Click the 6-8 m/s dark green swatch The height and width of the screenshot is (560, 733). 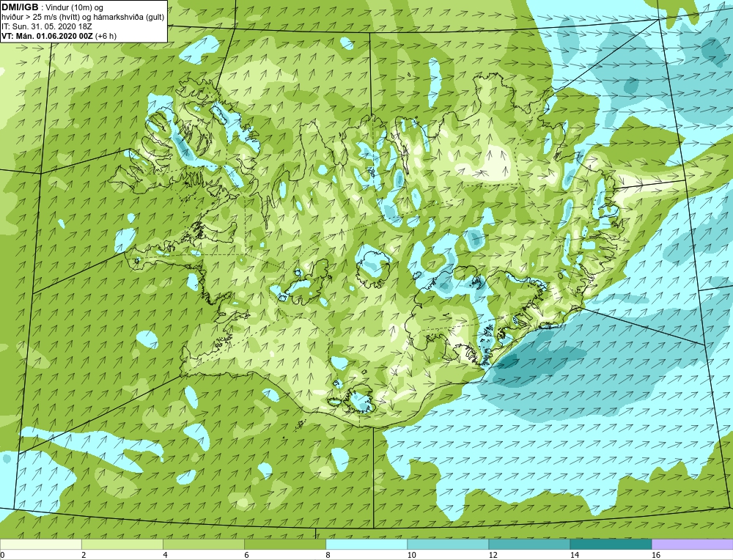(284, 544)
